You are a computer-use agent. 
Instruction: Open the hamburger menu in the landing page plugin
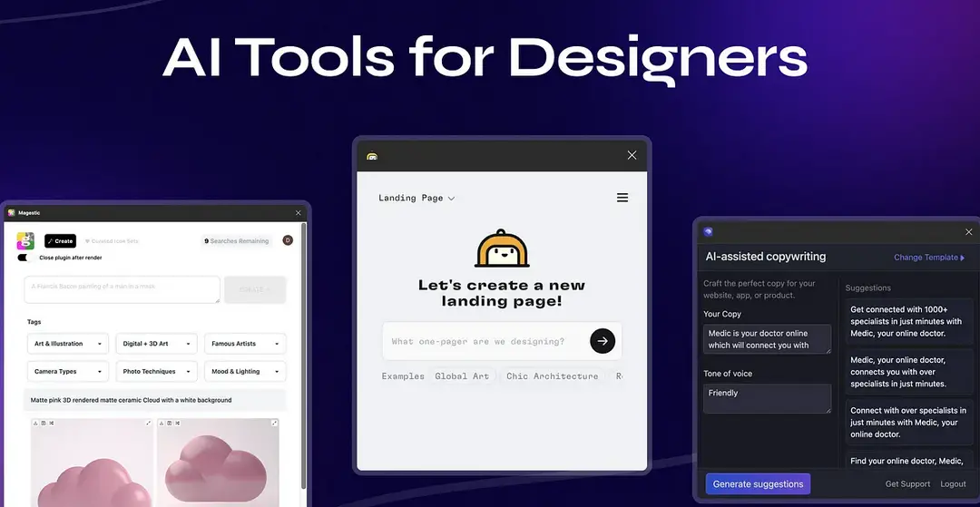click(x=622, y=198)
